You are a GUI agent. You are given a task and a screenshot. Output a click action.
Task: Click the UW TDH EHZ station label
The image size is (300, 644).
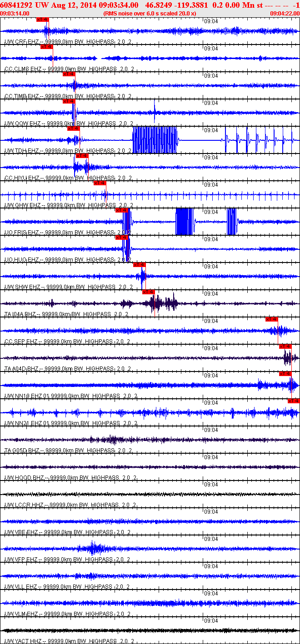[68, 151]
